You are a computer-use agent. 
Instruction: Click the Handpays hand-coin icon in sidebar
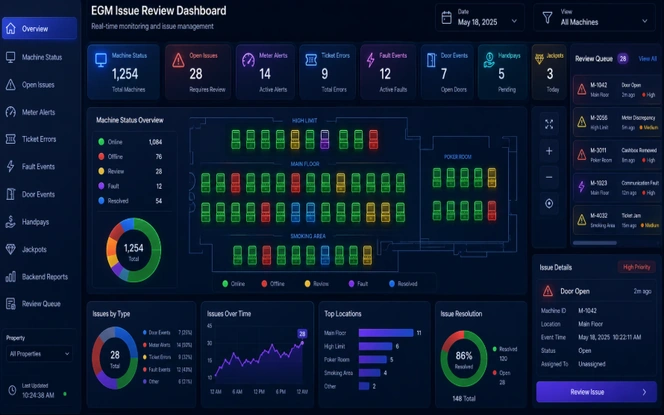click(11, 221)
